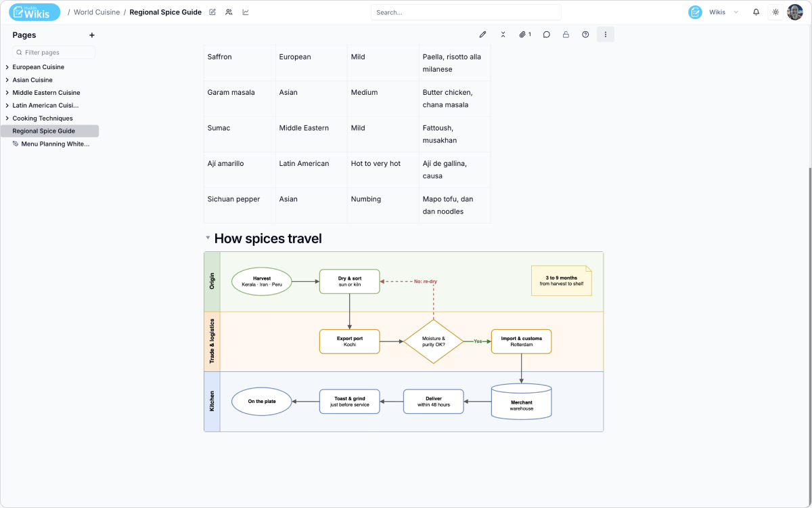This screenshot has width=812, height=508.
Task: Click the Kitchen swimlane label
Action: point(212,401)
